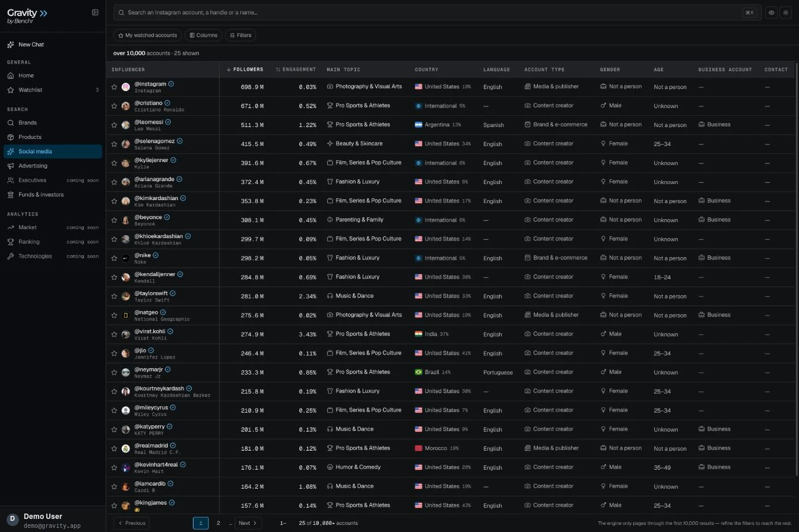799x532 pixels.
Task: Star the @cristiano account row
Action: coord(115,106)
